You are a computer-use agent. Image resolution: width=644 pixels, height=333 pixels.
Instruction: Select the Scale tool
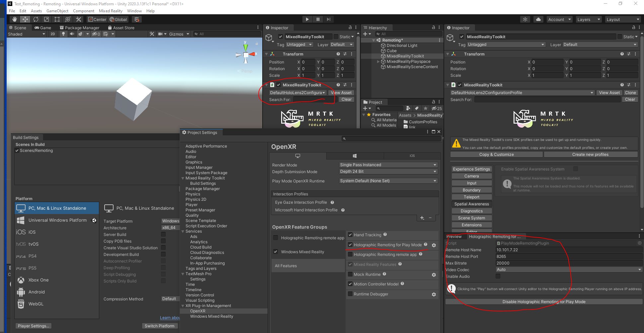click(x=46, y=19)
